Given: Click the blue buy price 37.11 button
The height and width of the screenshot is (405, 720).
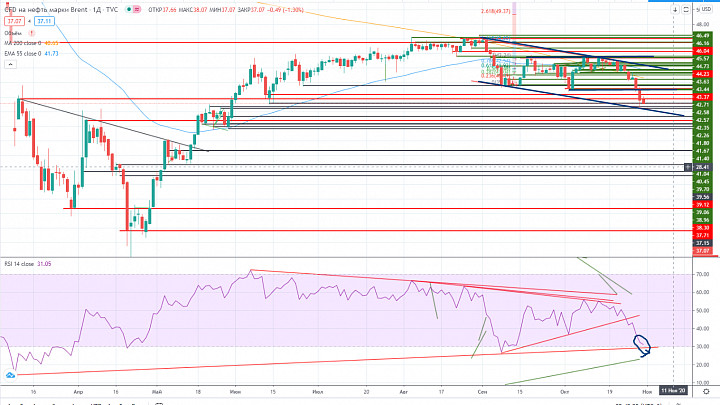Looking at the screenshot, I should pyautogui.click(x=44, y=21).
